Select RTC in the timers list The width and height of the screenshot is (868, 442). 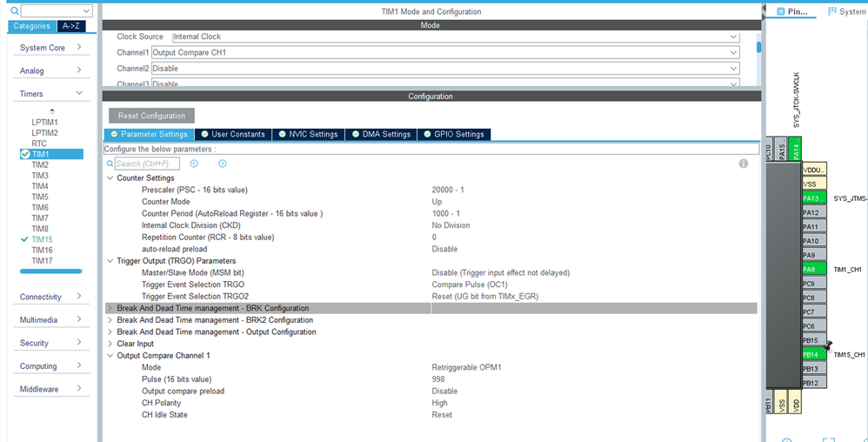click(x=39, y=144)
